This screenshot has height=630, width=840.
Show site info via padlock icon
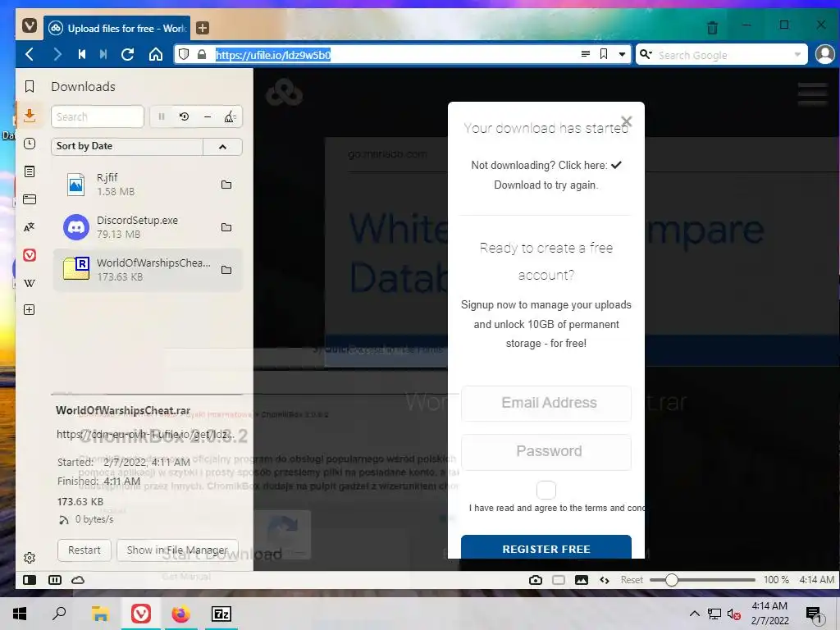tap(202, 54)
